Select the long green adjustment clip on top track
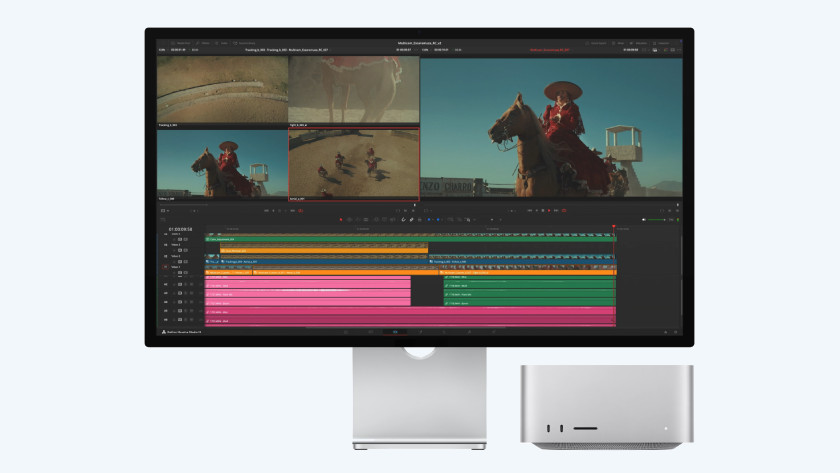Viewport: 840px width, 473px height. [410, 239]
